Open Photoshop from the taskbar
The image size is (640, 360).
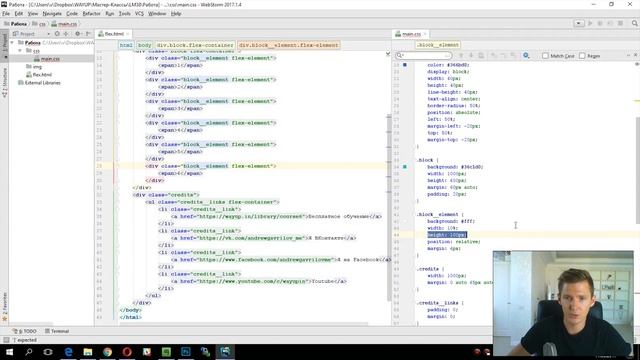click(x=186, y=352)
